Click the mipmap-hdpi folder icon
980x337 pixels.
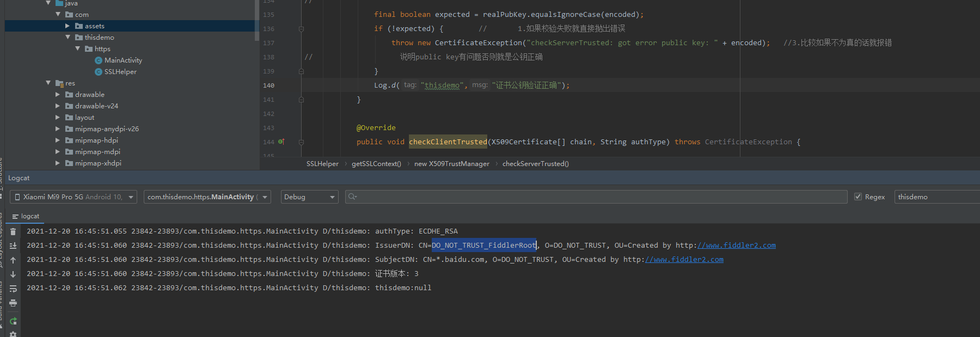pyautogui.click(x=69, y=140)
